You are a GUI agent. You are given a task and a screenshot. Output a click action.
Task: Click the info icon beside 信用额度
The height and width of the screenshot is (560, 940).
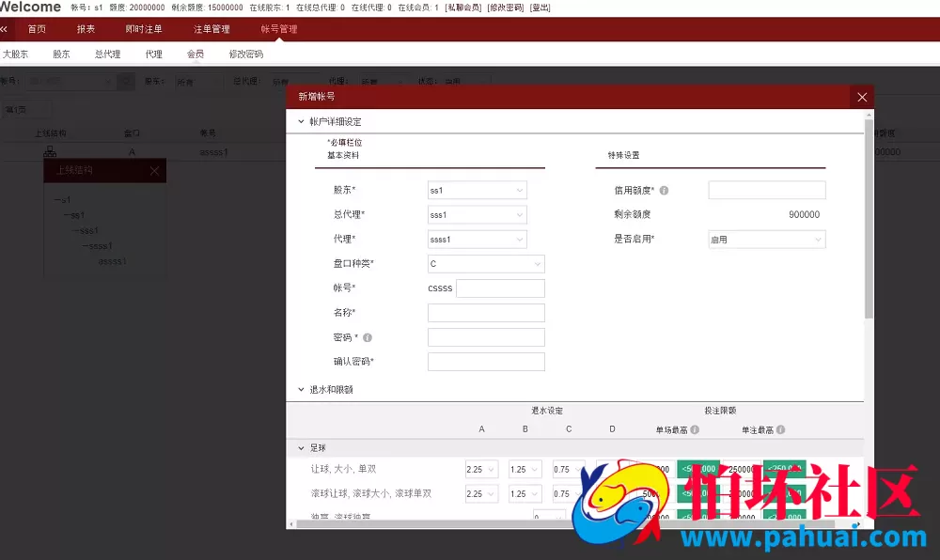tap(664, 190)
